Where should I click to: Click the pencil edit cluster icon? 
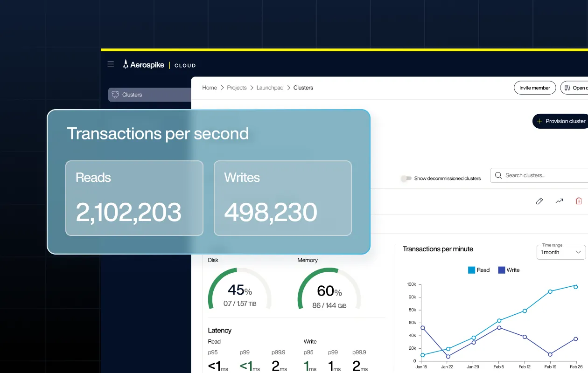pyautogui.click(x=539, y=201)
